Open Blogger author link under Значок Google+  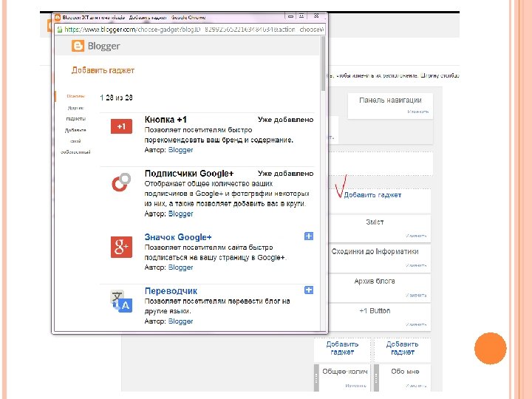pyautogui.click(x=180, y=267)
